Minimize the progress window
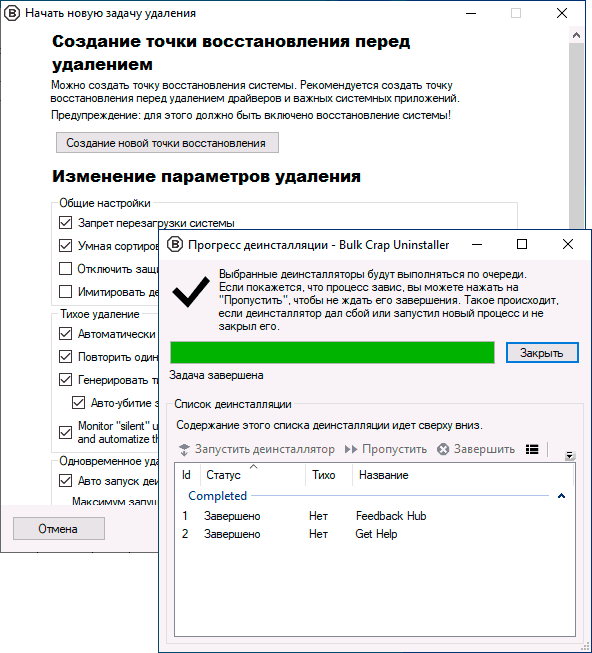This screenshot has width=592, height=653. coord(477,244)
